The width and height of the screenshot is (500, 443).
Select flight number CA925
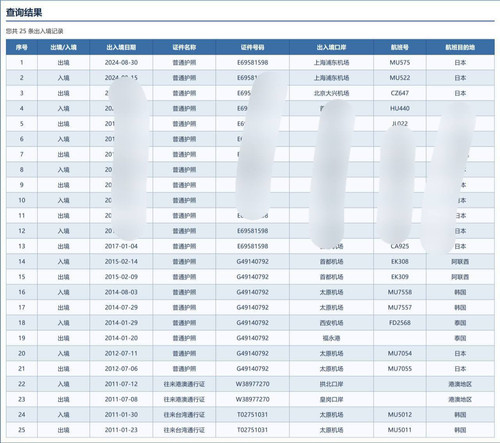click(x=400, y=246)
